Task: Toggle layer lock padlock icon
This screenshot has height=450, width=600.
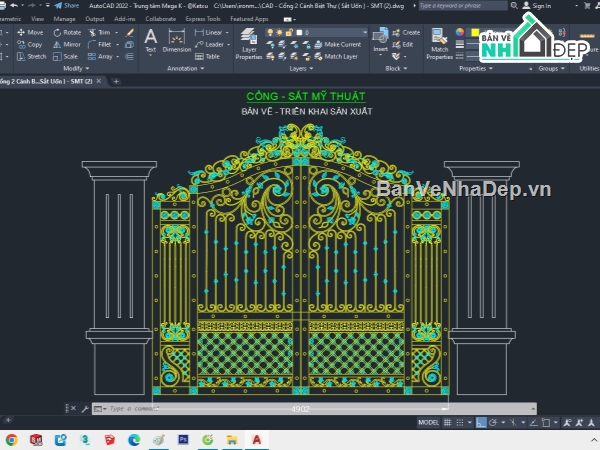Action: click(289, 33)
